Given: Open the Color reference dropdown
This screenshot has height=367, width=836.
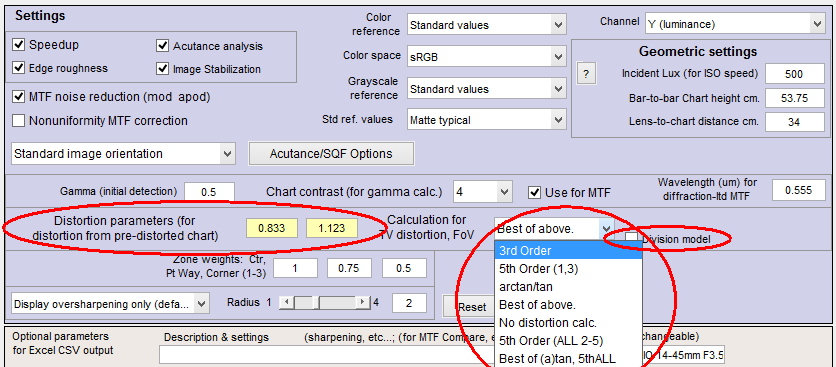Looking at the screenshot, I should [x=486, y=25].
